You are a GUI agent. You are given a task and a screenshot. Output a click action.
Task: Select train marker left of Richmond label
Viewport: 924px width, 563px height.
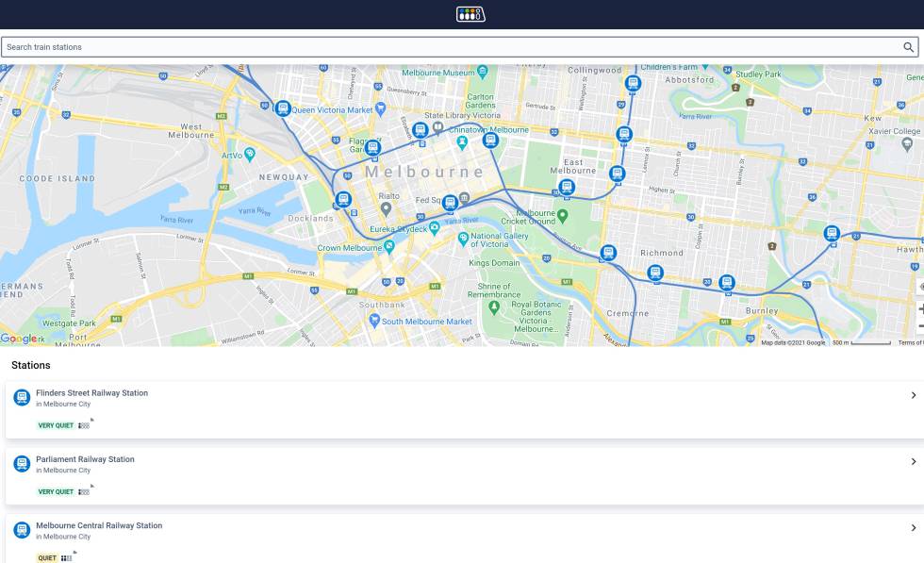[x=609, y=254]
